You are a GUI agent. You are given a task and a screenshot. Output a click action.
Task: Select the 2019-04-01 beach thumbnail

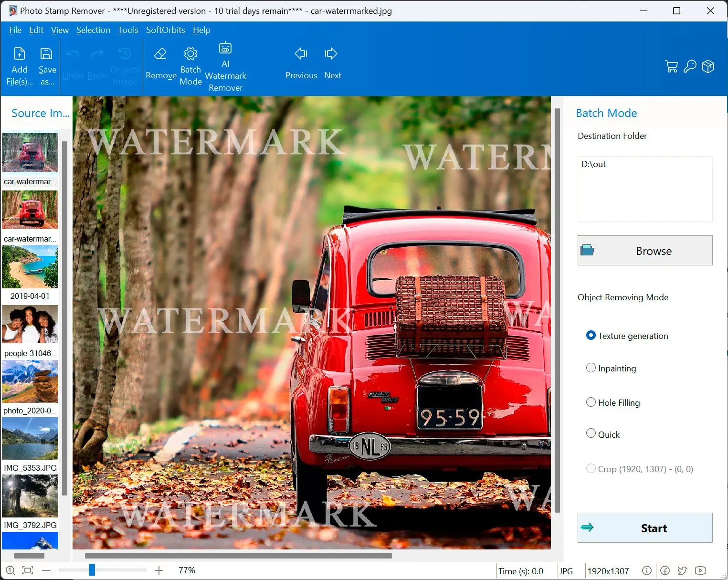30,267
